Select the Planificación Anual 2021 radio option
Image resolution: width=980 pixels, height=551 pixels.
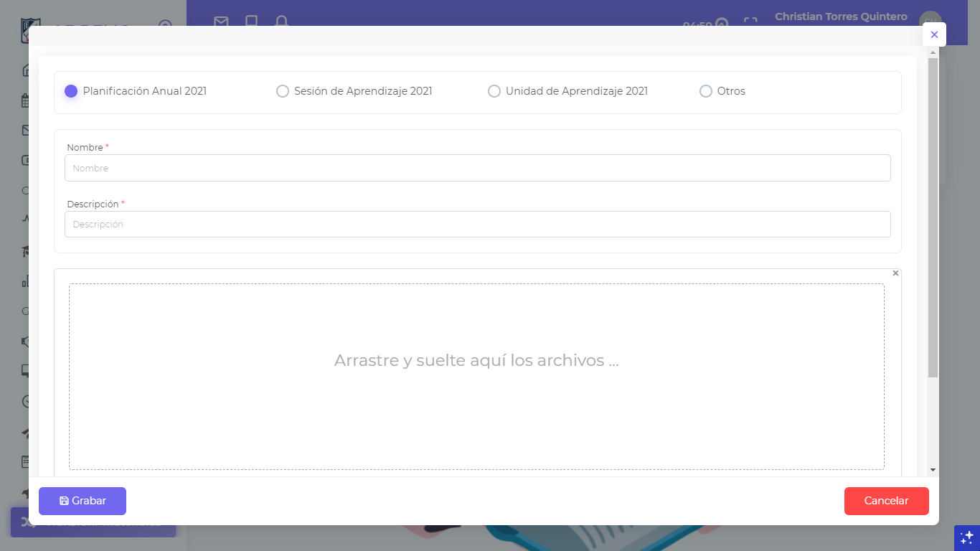click(71, 91)
